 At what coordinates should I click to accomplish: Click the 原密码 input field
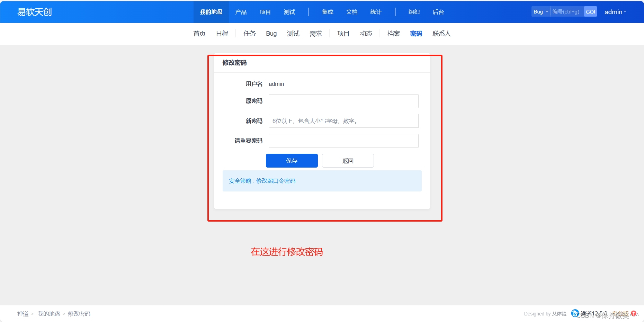pos(343,101)
